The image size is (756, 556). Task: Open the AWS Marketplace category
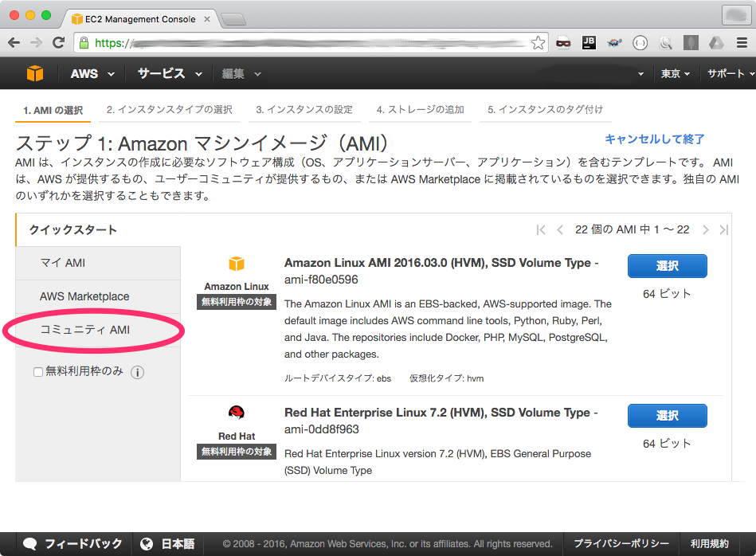[x=98, y=296]
